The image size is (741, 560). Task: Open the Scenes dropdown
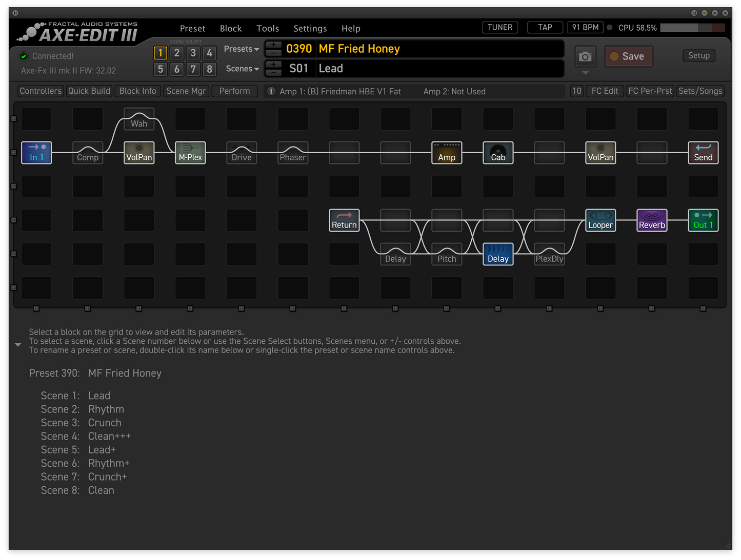pyautogui.click(x=243, y=69)
